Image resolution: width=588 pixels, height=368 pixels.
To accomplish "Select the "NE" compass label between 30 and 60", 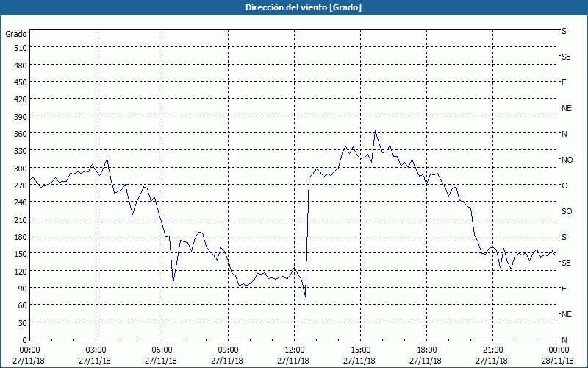I will pos(567,314).
